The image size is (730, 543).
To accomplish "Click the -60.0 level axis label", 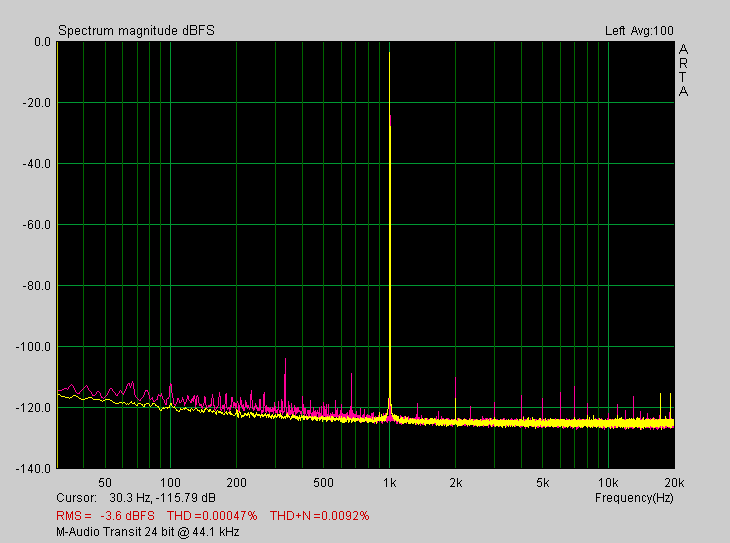I will coord(36,225).
